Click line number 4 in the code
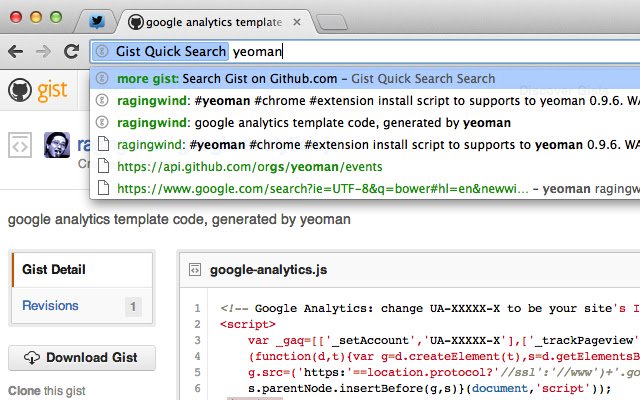Screen dimensions: 640x400 tap(198, 356)
